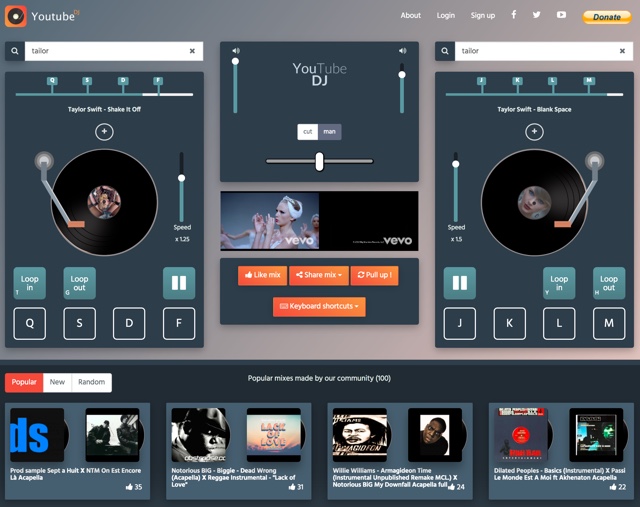This screenshot has height=507, width=640.
Task: Open the Login page
Action: pyautogui.click(x=446, y=16)
